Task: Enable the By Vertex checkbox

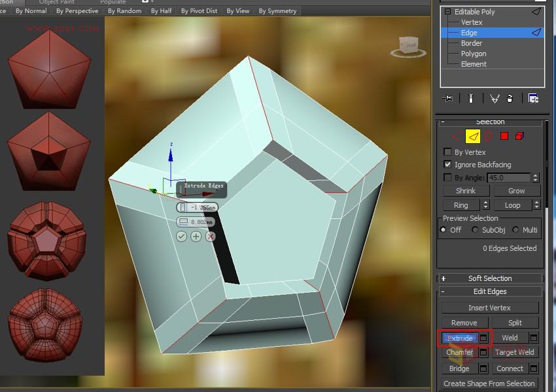Action: pyautogui.click(x=449, y=152)
